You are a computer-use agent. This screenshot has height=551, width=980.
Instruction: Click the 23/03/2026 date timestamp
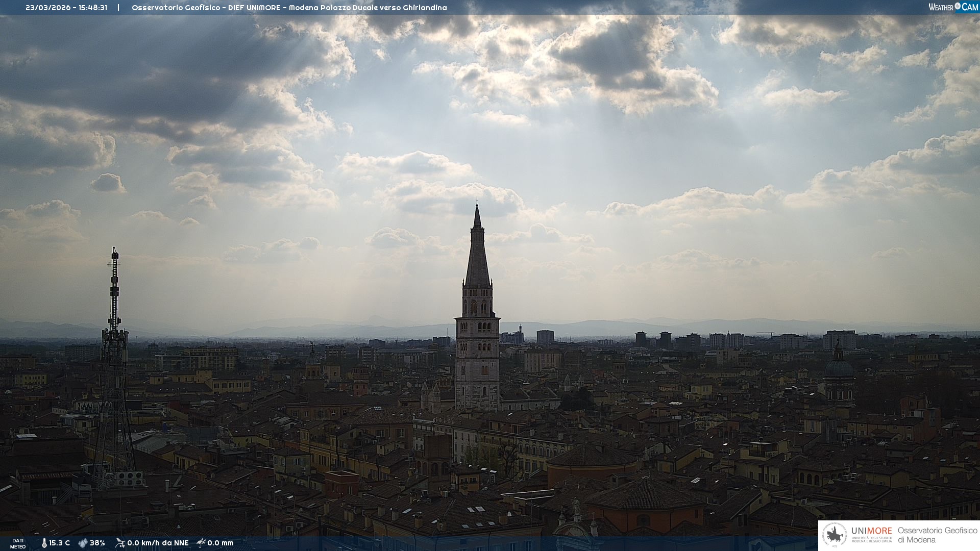click(x=48, y=8)
